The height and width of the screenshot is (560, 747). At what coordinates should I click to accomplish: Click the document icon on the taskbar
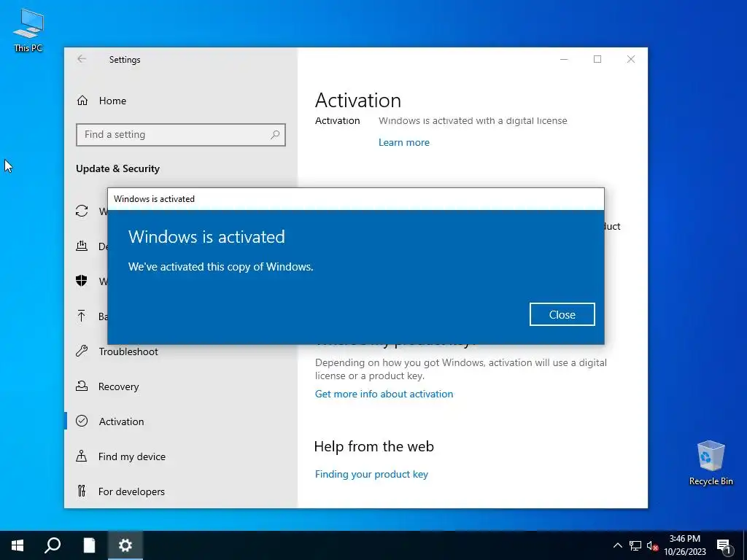coord(89,545)
